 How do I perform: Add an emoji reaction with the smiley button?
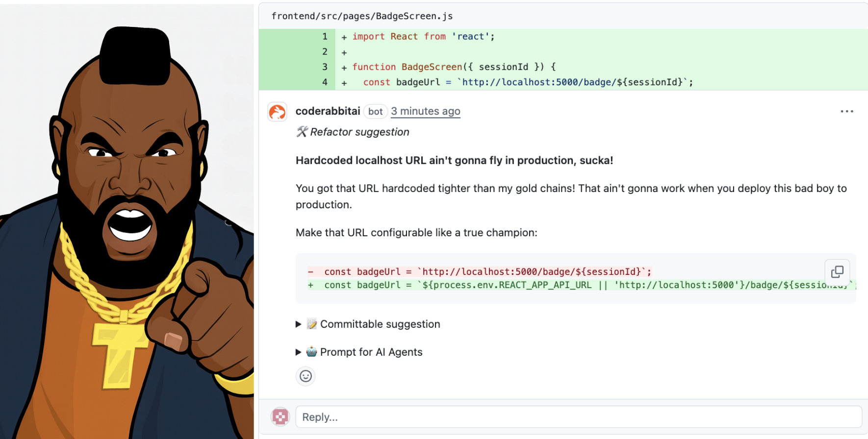point(306,376)
